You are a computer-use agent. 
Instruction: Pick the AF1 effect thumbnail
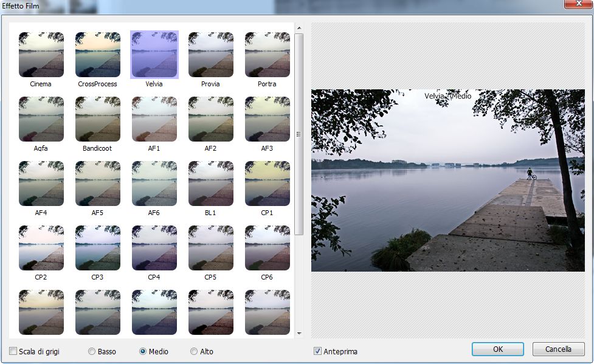pos(154,119)
